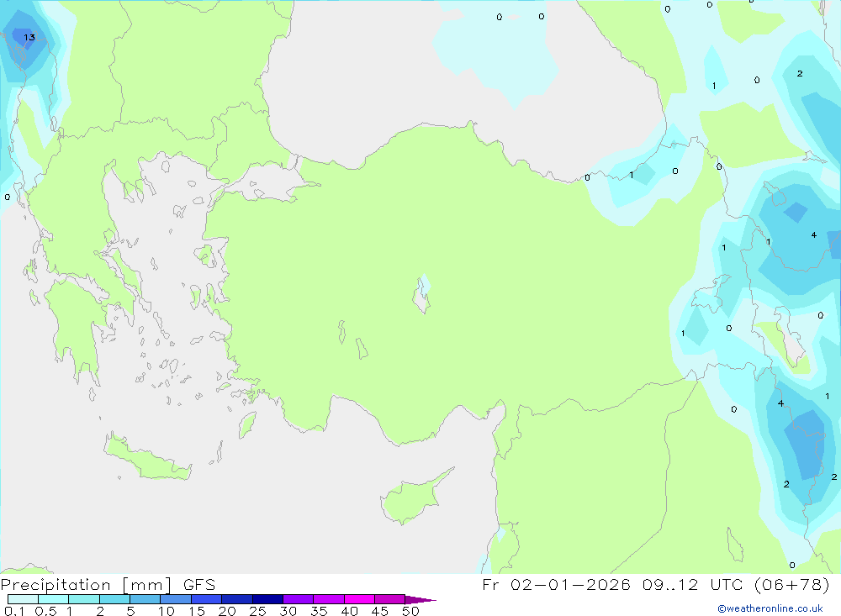
Task: Click the '35' label on the color scale
Action: pyautogui.click(x=319, y=611)
